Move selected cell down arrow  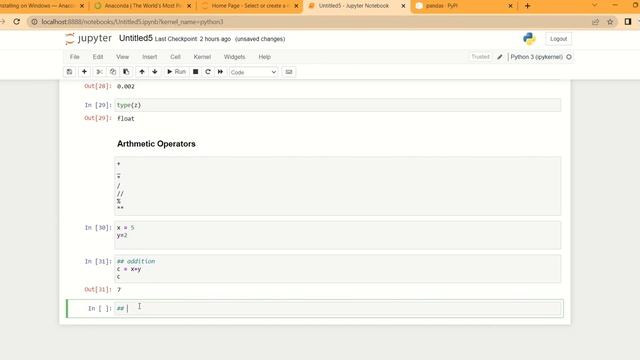[155, 72]
